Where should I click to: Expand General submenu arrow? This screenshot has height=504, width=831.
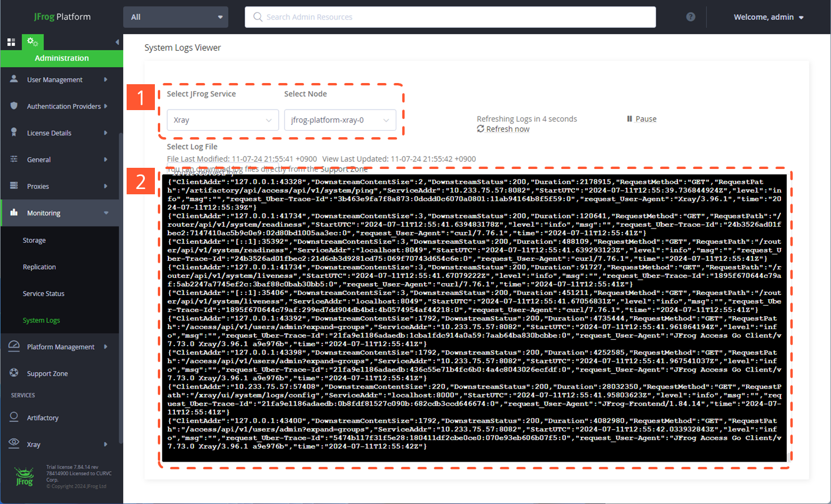coord(106,159)
